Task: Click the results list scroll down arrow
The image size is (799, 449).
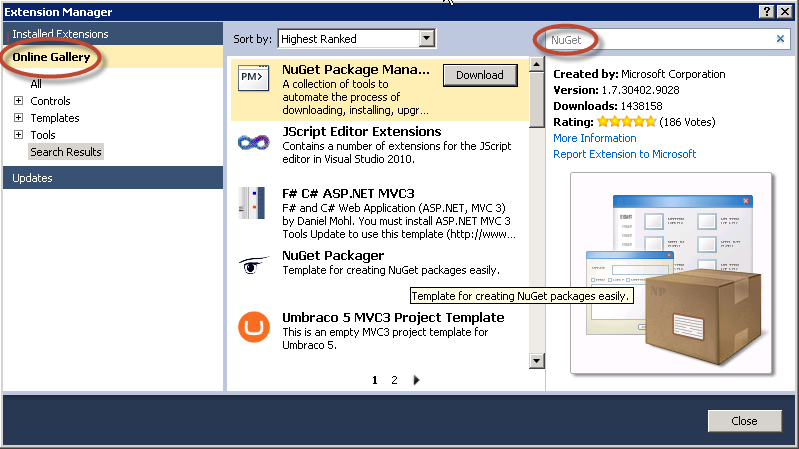Action: pos(536,361)
